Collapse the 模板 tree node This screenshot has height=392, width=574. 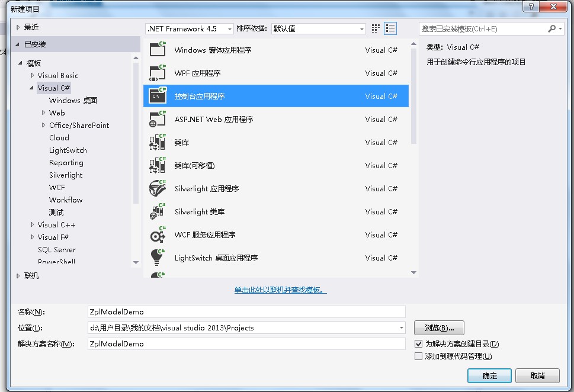(21, 63)
